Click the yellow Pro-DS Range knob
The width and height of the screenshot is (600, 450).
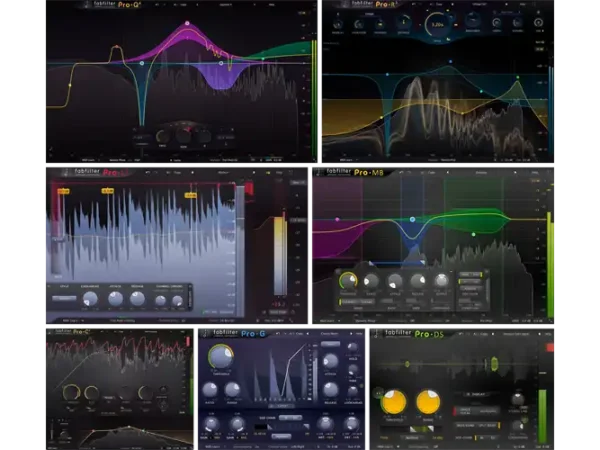428,403
